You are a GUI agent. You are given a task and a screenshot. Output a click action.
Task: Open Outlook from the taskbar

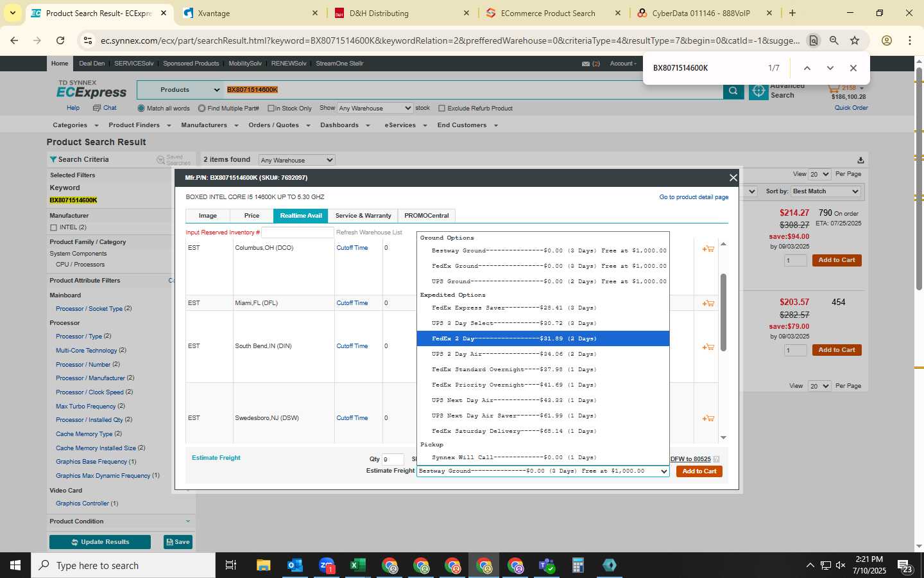(x=295, y=565)
